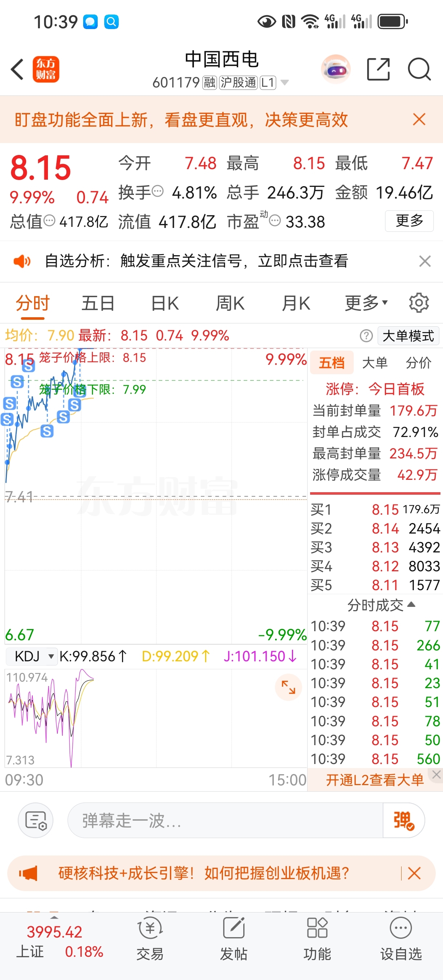Close the 自选分析 notification bar
Image resolution: width=443 pixels, height=980 pixels.
[x=425, y=261]
